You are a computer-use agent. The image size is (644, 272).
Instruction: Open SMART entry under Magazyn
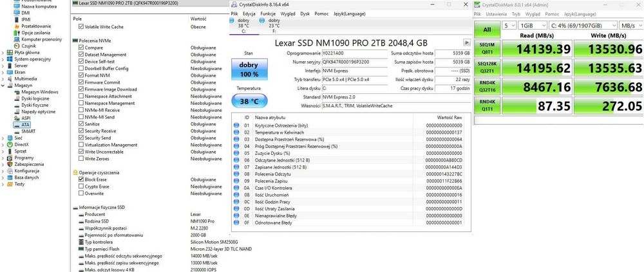[x=28, y=131]
